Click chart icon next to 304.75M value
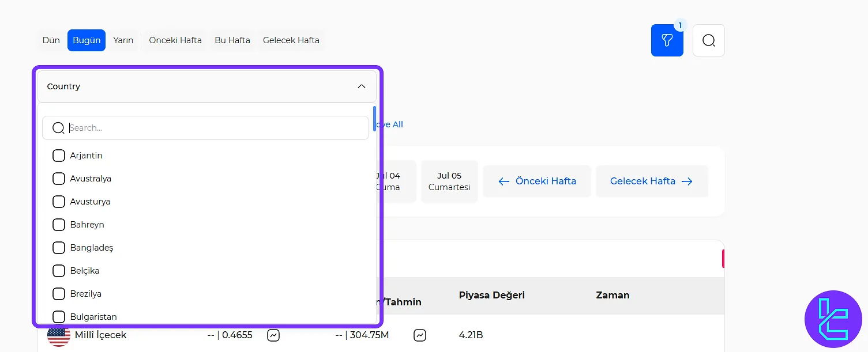The width and height of the screenshot is (868, 352). tap(420, 335)
